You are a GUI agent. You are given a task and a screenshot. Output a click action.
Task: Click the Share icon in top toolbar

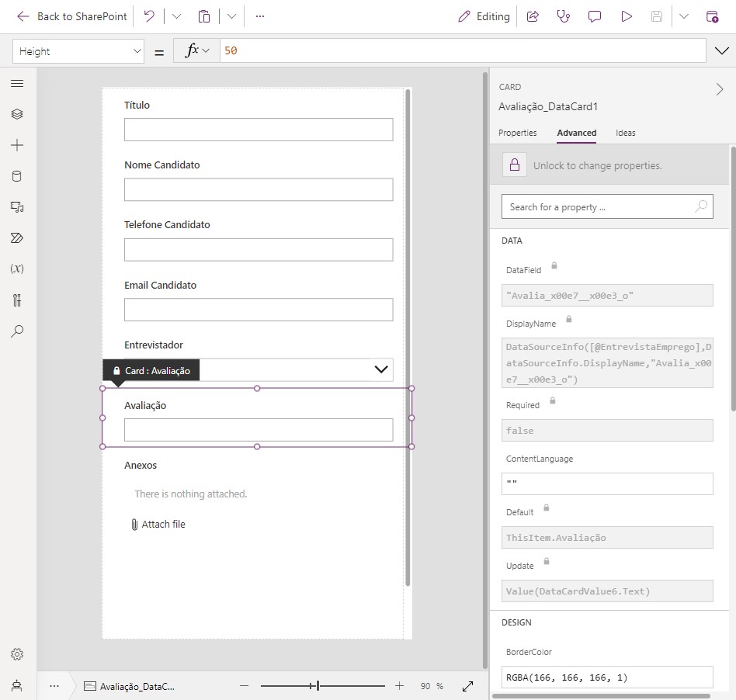[x=533, y=16]
